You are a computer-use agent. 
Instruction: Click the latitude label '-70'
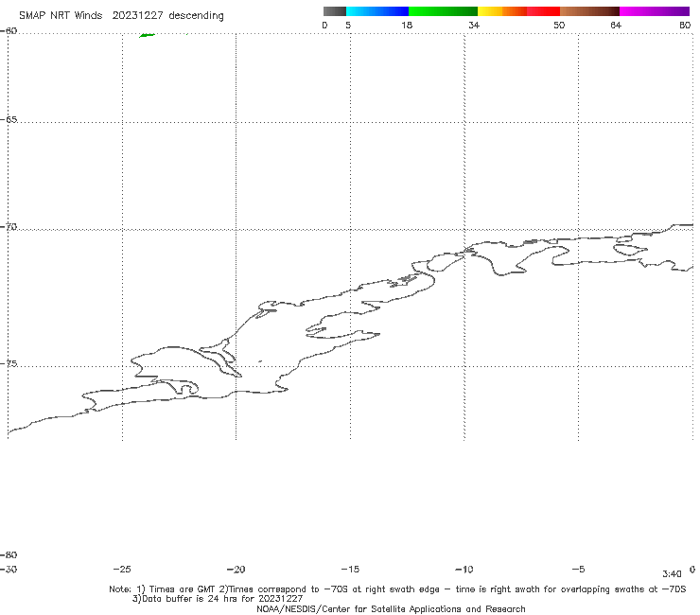[9, 227]
